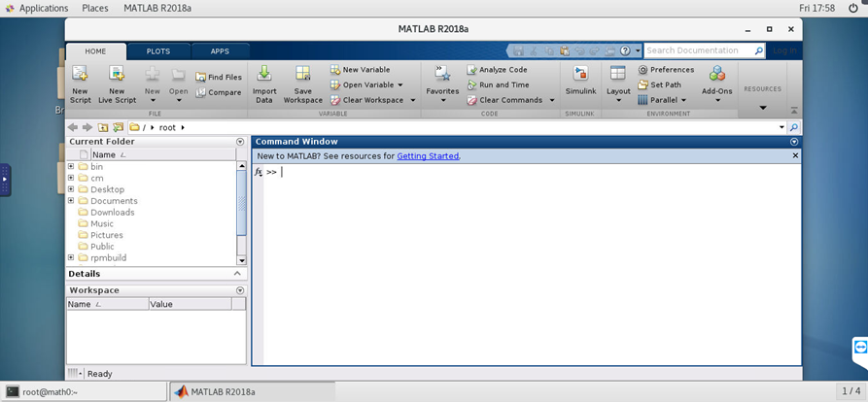The image size is (868, 402).
Task: Switch to the APPS tab
Action: [x=220, y=51]
